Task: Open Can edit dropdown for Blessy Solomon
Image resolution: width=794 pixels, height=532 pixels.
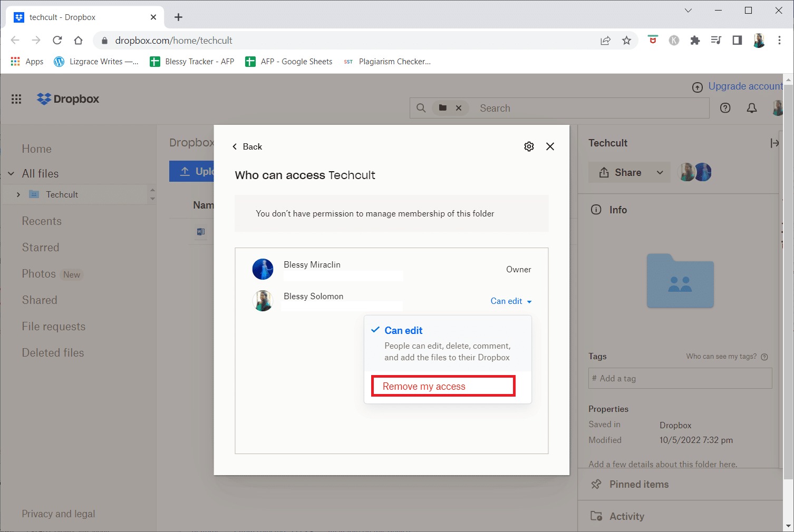Action: click(511, 301)
